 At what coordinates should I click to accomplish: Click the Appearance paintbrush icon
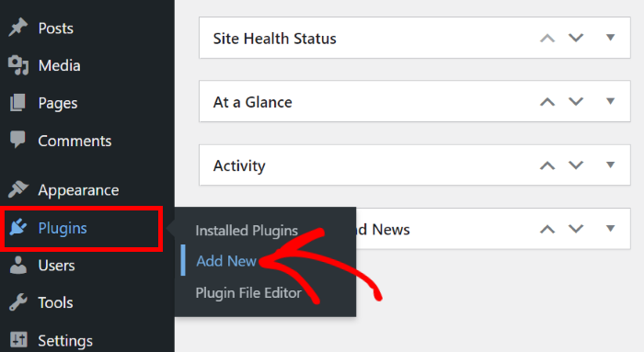(18, 189)
